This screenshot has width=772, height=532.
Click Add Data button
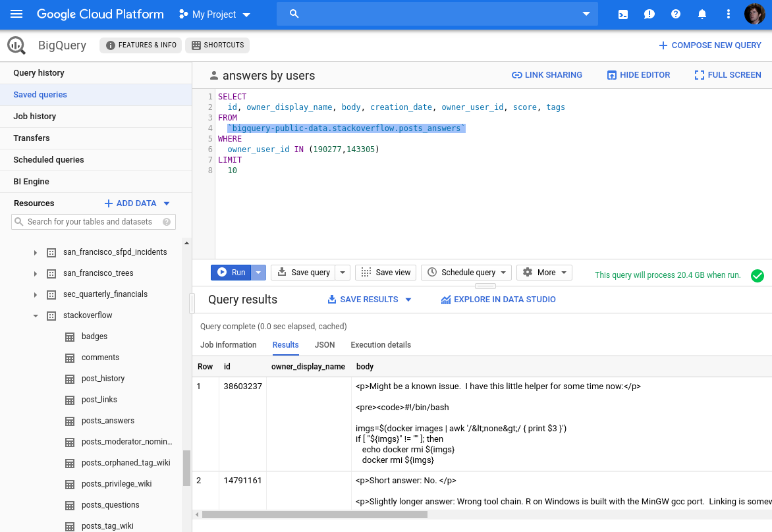[x=130, y=203]
